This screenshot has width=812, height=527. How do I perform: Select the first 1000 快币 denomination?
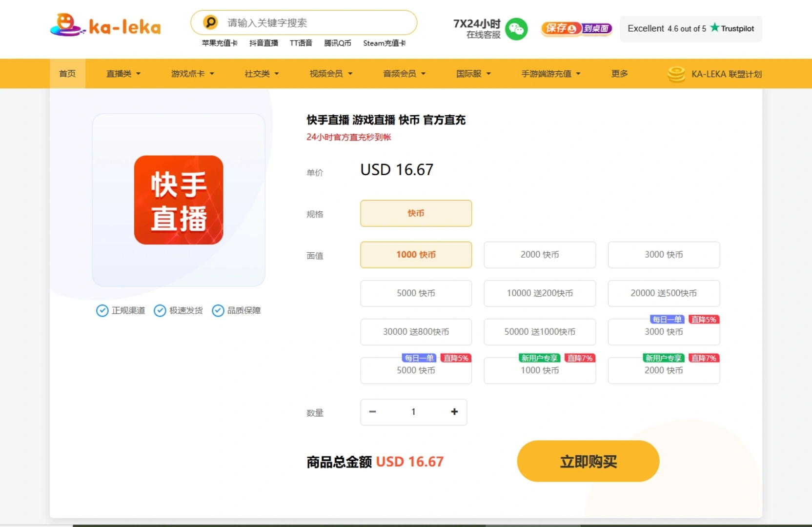tap(416, 255)
